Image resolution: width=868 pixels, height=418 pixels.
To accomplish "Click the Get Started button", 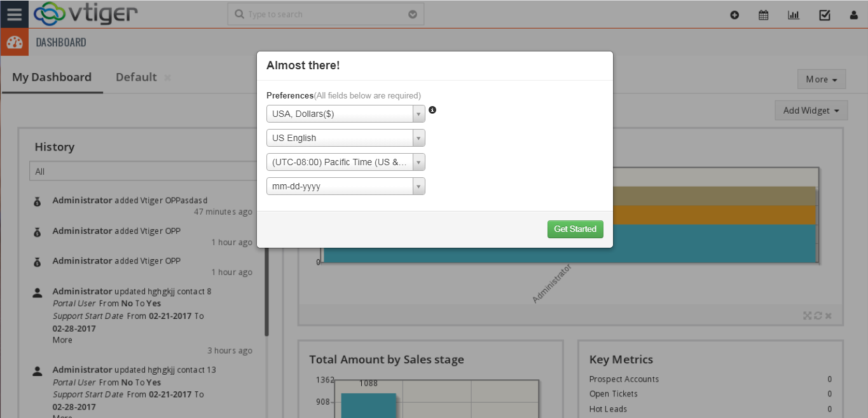I will pyautogui.click(x=575, y=229).
